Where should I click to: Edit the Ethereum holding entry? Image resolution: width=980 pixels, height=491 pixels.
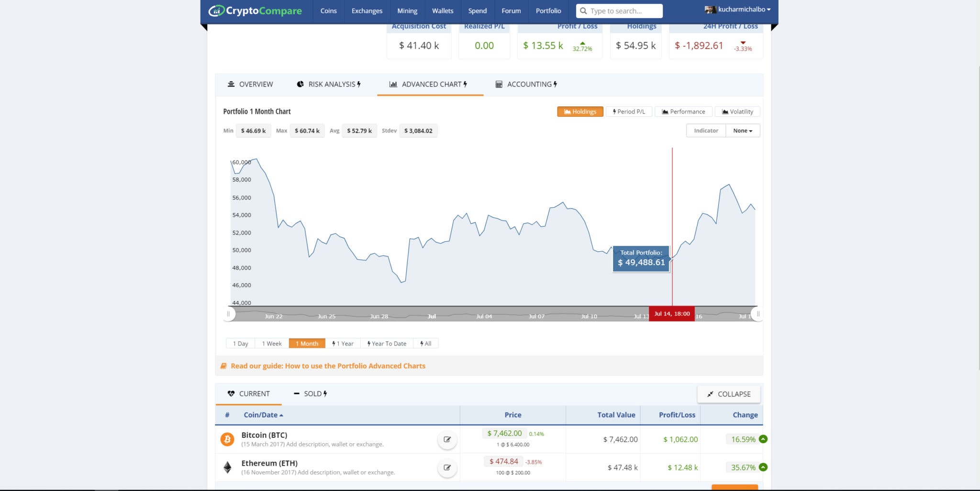pos(447,468)
